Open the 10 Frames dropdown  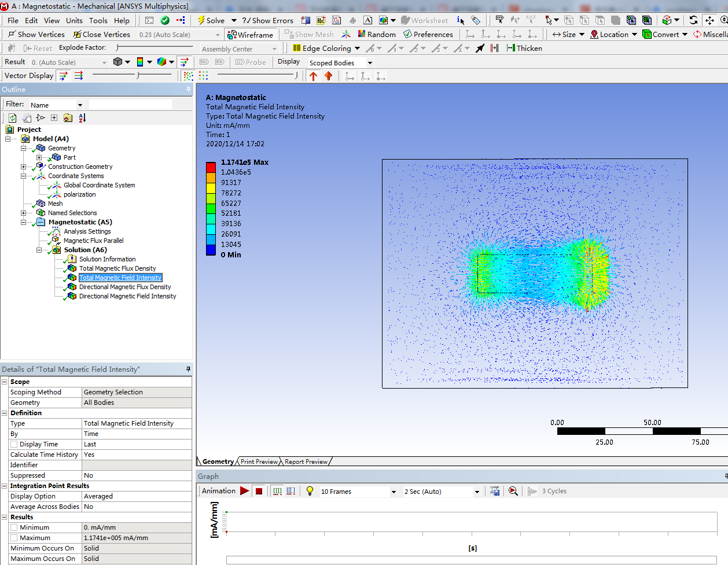pos(358,492)
